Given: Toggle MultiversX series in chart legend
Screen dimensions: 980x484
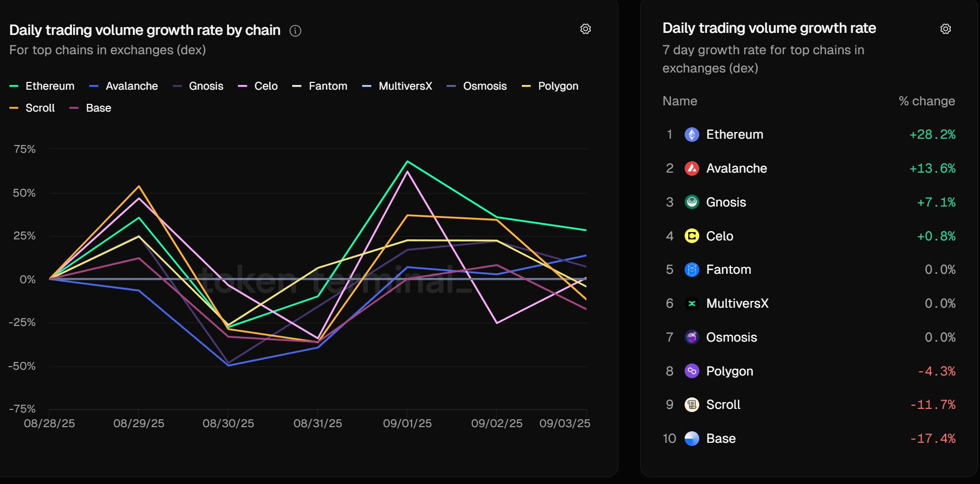Looking at the screenshot, I should pos(398,86).
